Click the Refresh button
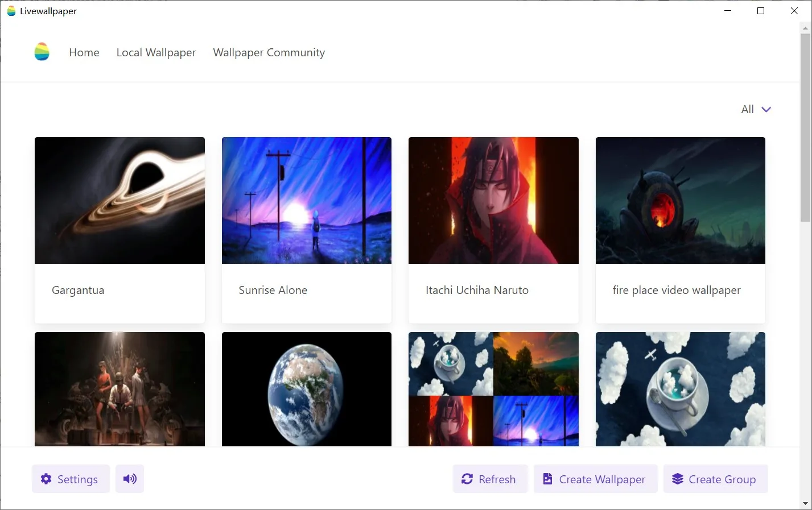The width and height of the screenshot is (812, 510). point(490,479)
